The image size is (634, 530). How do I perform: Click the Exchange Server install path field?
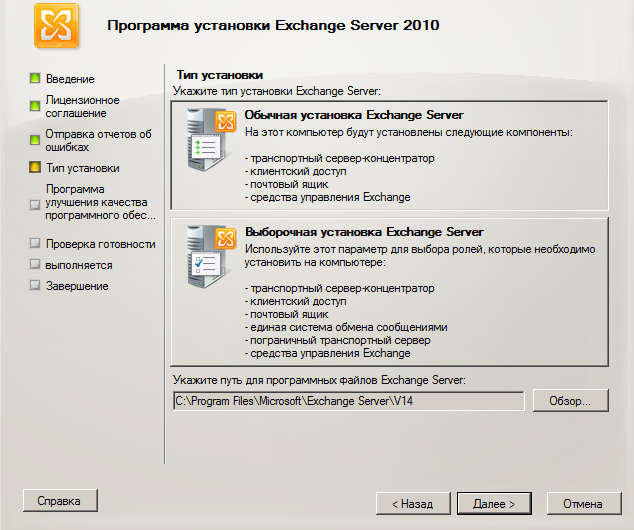[349, 401]
